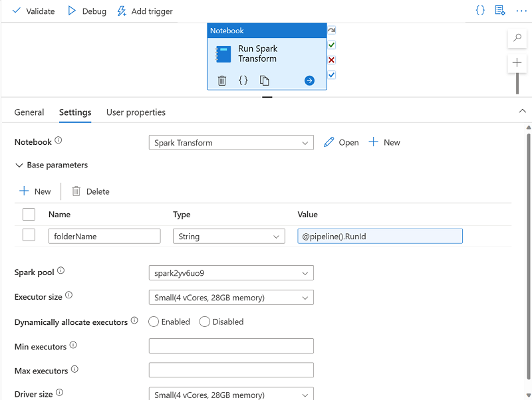Click the canvas search magnifier icon

pos(517,39)
